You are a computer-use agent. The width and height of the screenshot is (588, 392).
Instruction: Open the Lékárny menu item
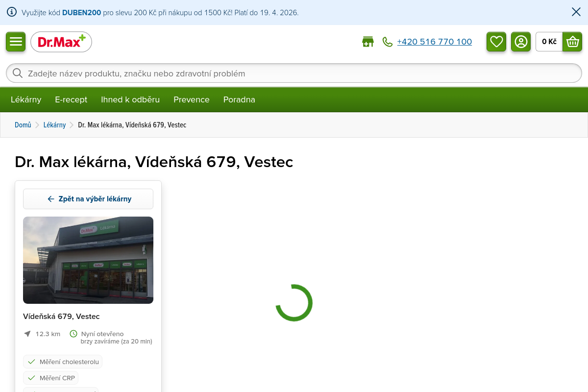tap(26, 100)
